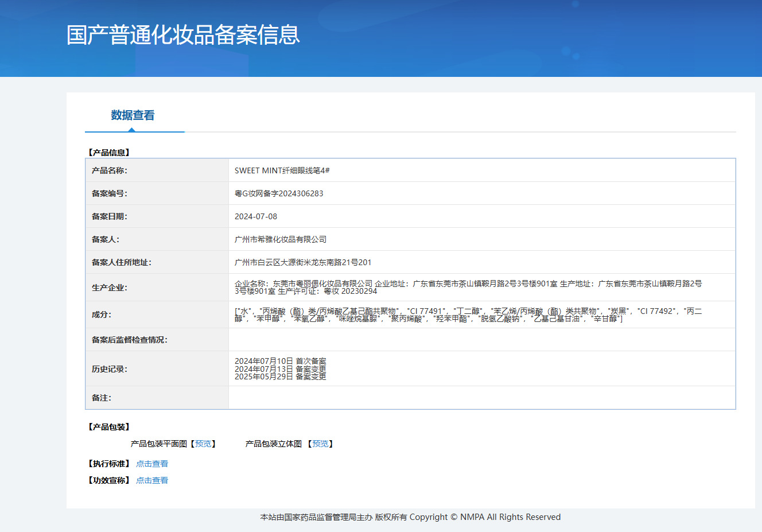Preview the 产品包装立体图 image

pos(320,444)
